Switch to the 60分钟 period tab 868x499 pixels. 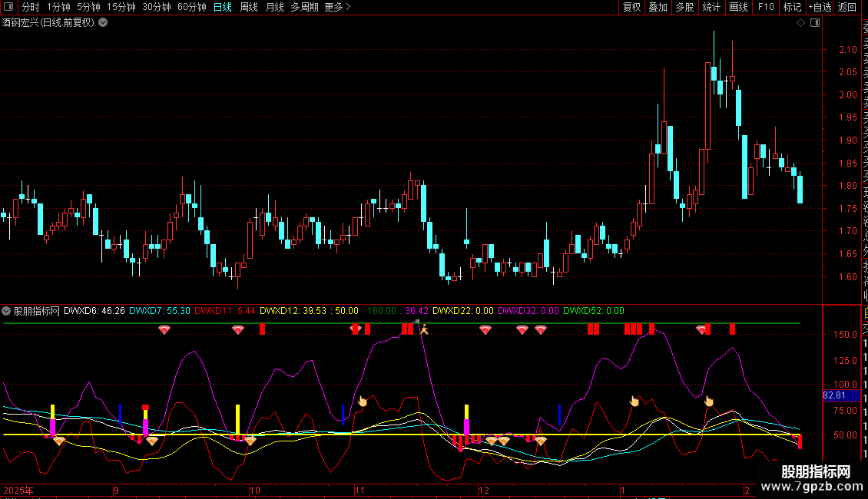[x=191, y=8]
